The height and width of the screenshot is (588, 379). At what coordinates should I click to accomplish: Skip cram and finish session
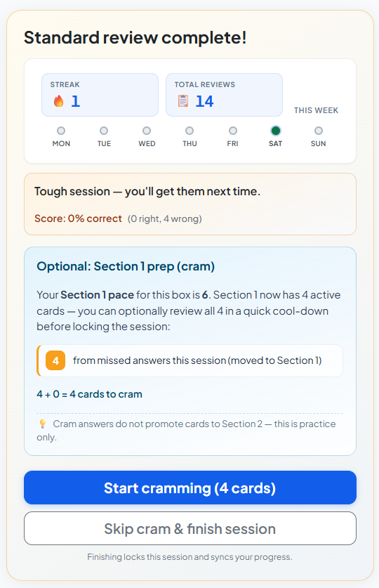point(190,528)
